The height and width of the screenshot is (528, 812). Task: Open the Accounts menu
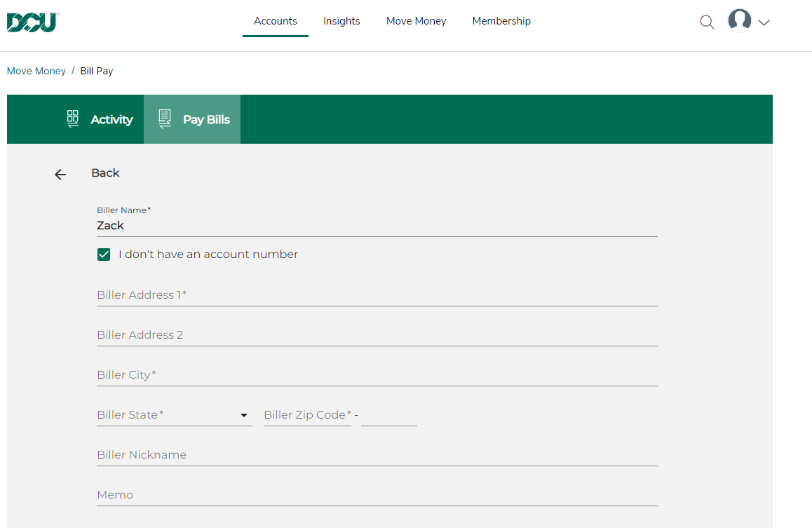tap(275, 21)
